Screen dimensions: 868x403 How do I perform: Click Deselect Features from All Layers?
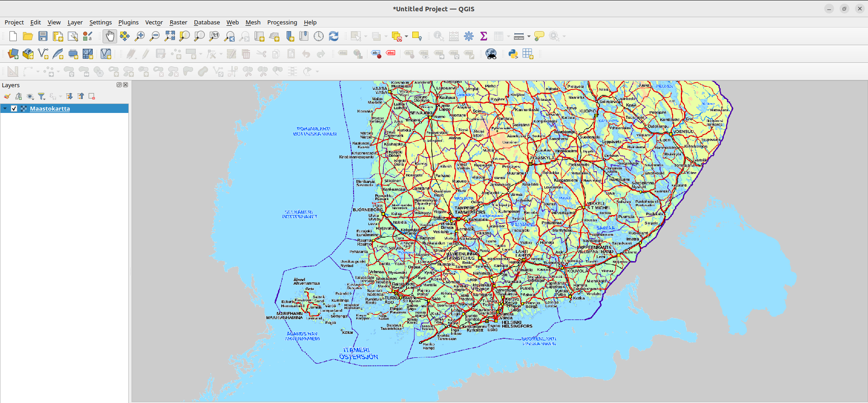397,36
